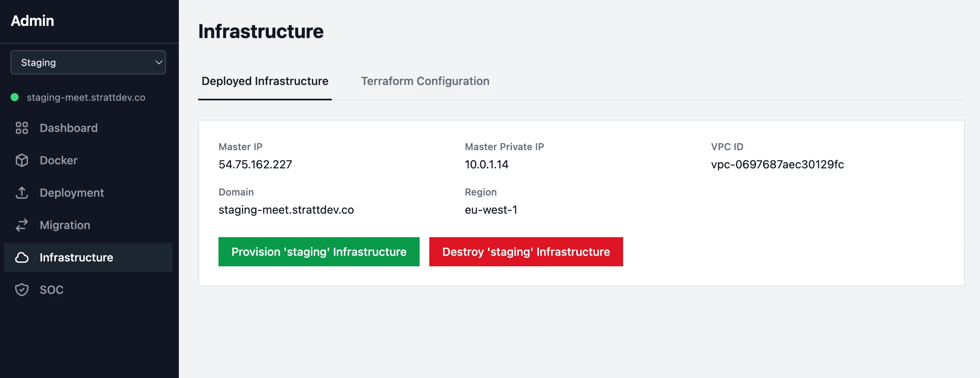Click the Infrastructure cloud icon

(22, 257)
